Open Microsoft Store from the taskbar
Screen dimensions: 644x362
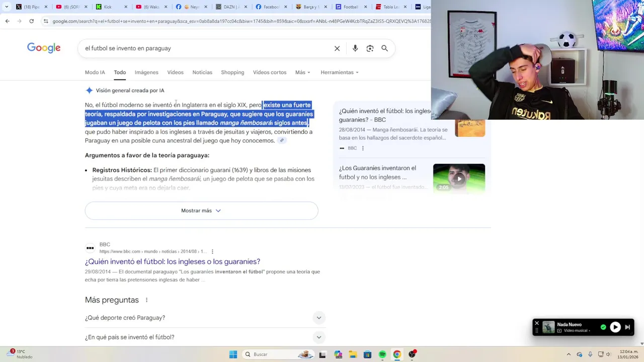click(367, 354)
